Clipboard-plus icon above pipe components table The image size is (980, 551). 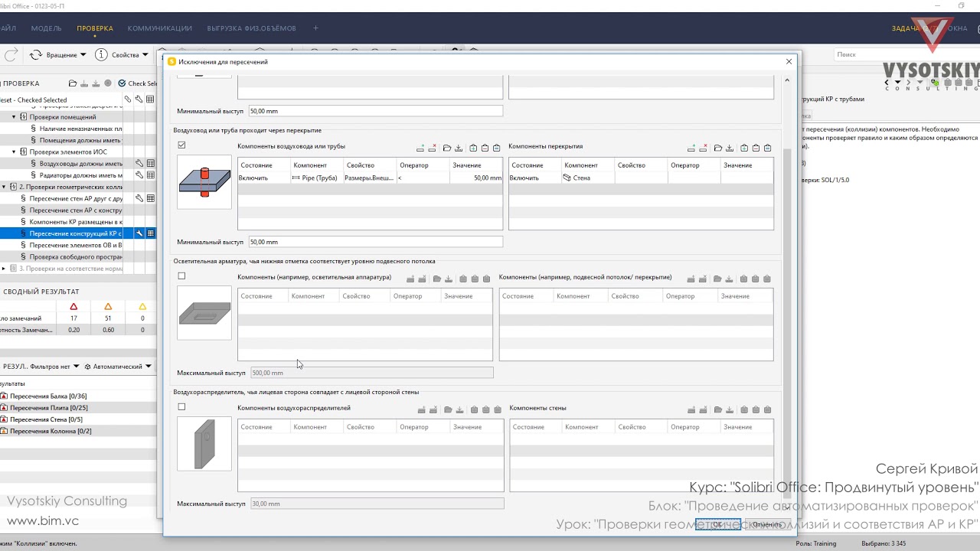pos(473,148)
